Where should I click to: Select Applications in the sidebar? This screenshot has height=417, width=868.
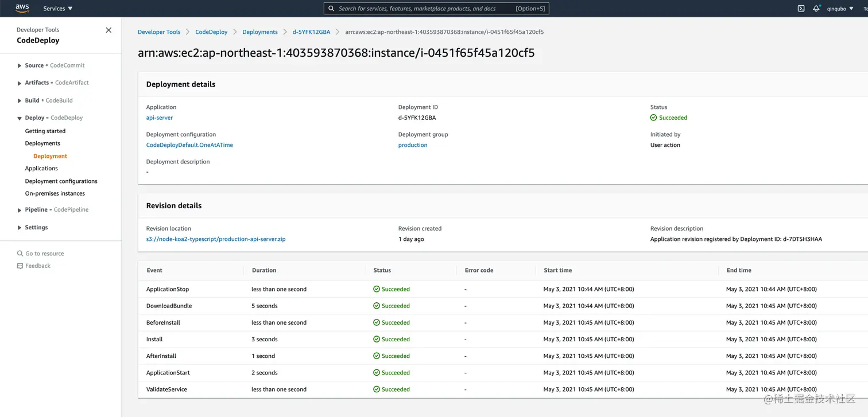click(x=41, y=168)
